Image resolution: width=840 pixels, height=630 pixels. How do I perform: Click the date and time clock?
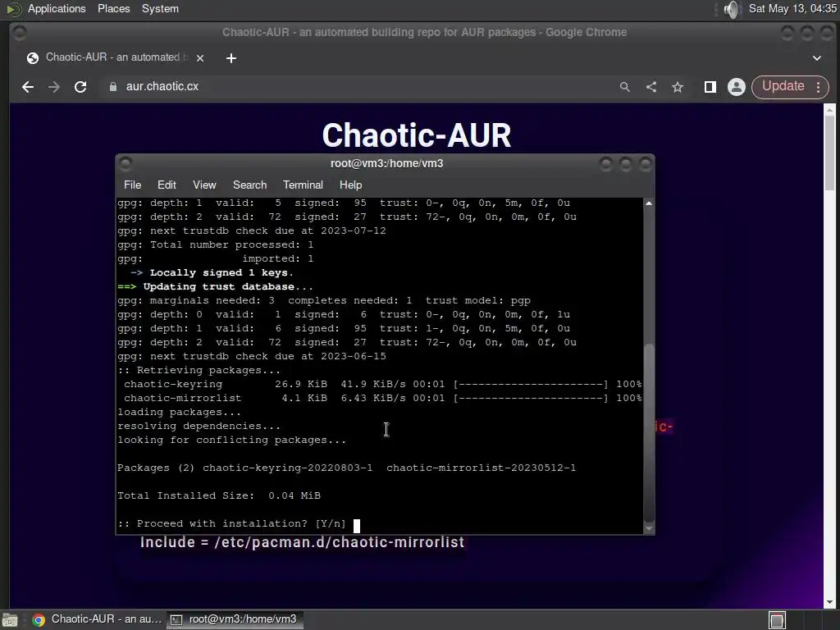pos(792,8)
